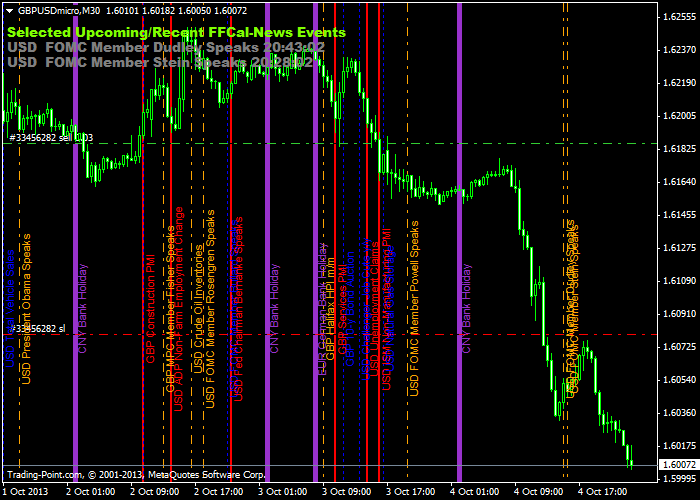Select the USD FOMC Member Powell Speaks label
700x500 pixels.
414,308
